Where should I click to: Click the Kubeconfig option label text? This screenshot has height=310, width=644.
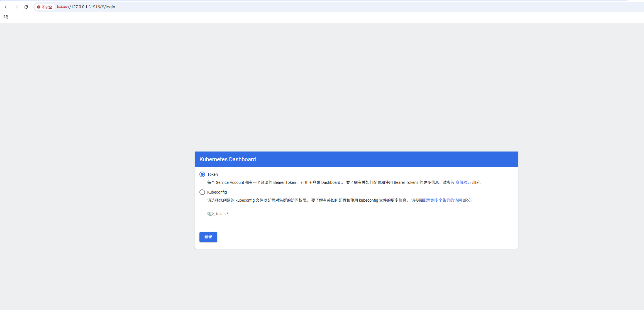(217, 192)
